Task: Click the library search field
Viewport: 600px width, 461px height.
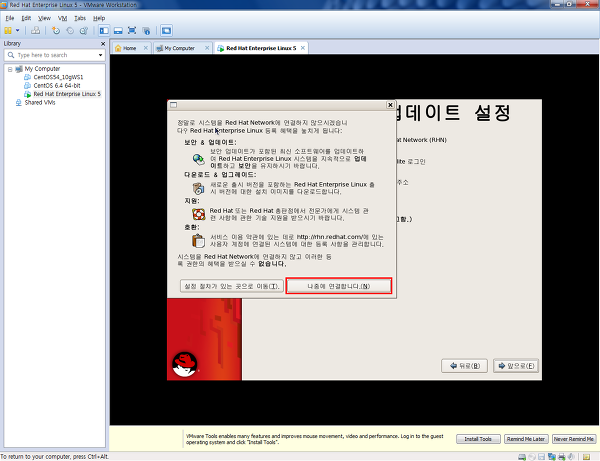Action: pos(54,55)
